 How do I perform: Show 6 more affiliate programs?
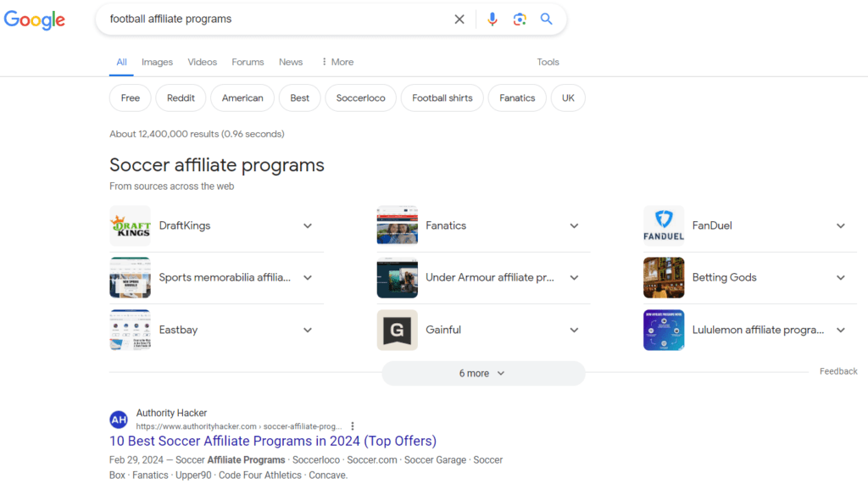coord(483,373)
